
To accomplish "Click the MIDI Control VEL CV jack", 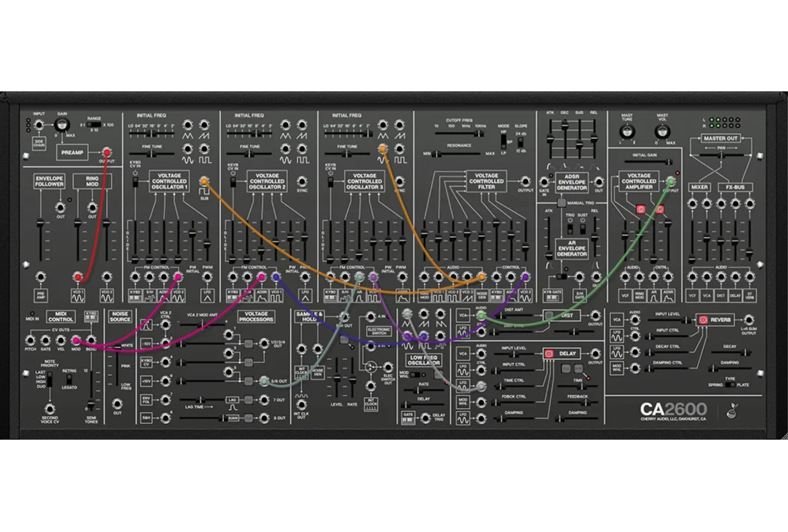I will pos(61,340).
